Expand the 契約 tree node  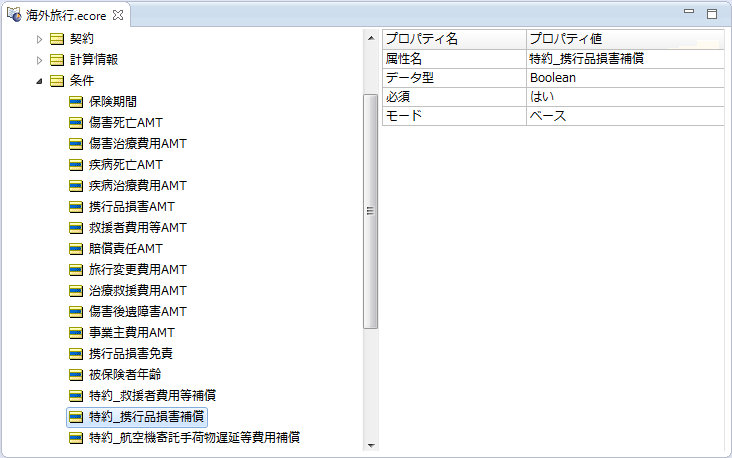tap(40, 38)
